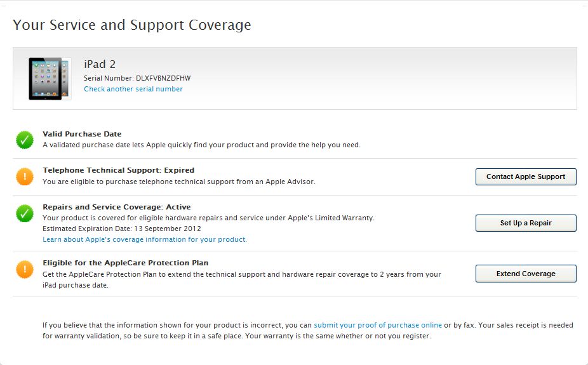Click Eligible for the AppleCare Protection Plan heading

[x=125, y=263]
